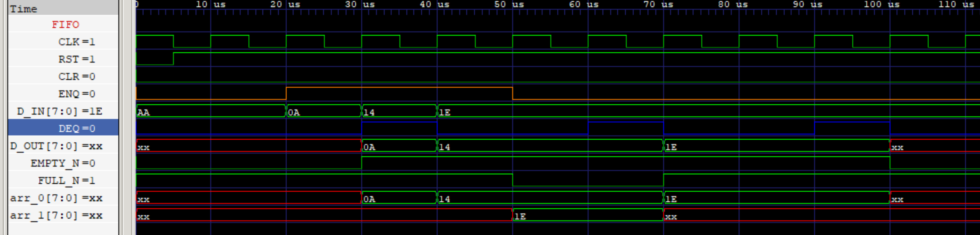Click the red FIFO group label
The image size is (980, 235).
[66, 24]
